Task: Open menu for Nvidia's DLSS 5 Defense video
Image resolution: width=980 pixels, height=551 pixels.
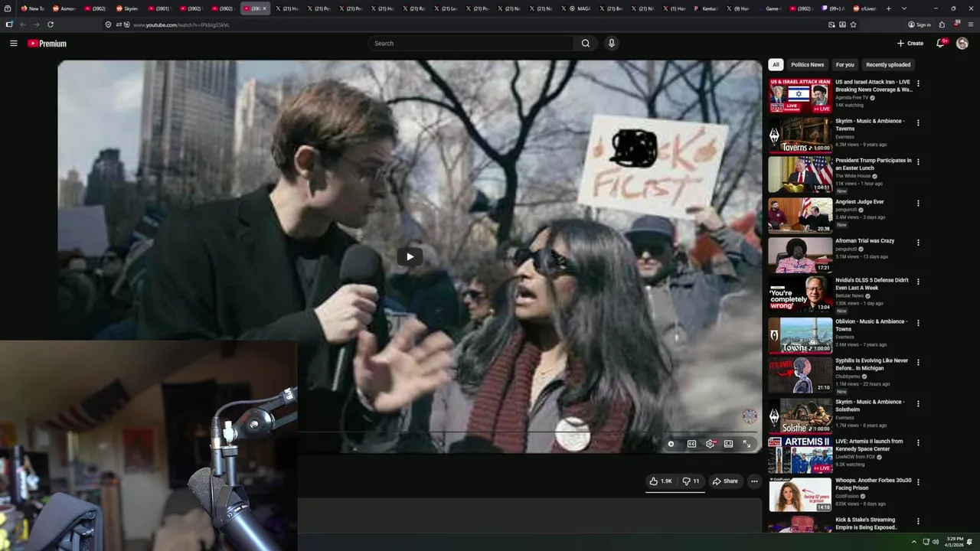Action: pos(918,282)
